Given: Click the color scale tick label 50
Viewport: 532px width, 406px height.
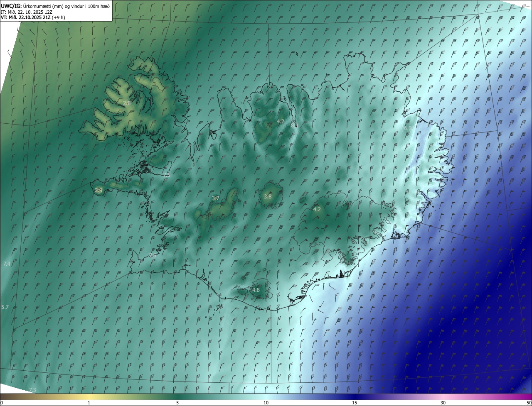Looking at the screenshot, I should (529, 403).
